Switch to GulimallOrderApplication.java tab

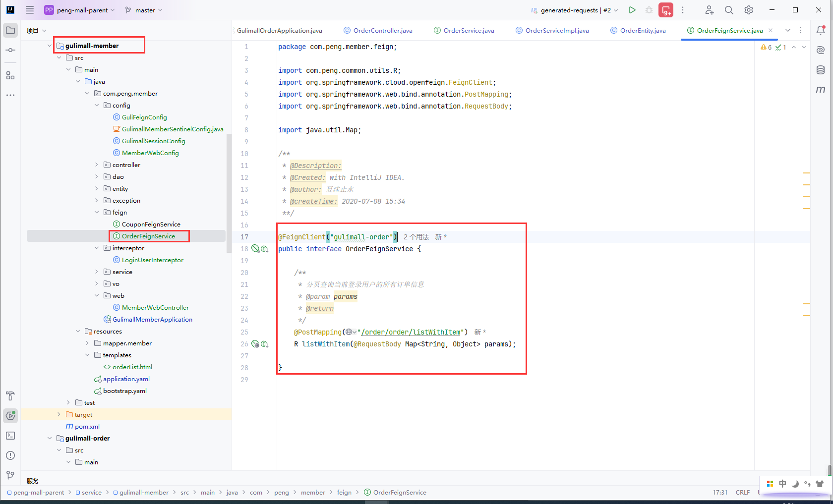279,30
